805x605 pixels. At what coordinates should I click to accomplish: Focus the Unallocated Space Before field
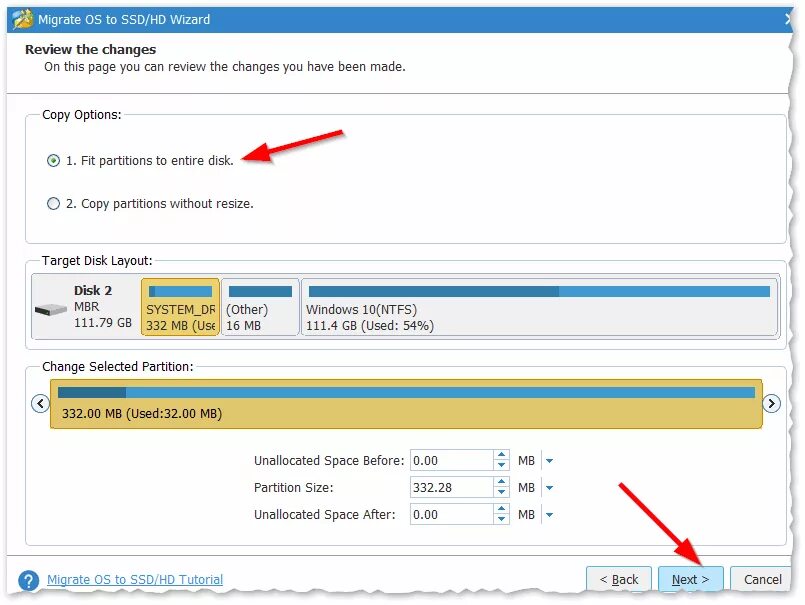coord(452,461)
